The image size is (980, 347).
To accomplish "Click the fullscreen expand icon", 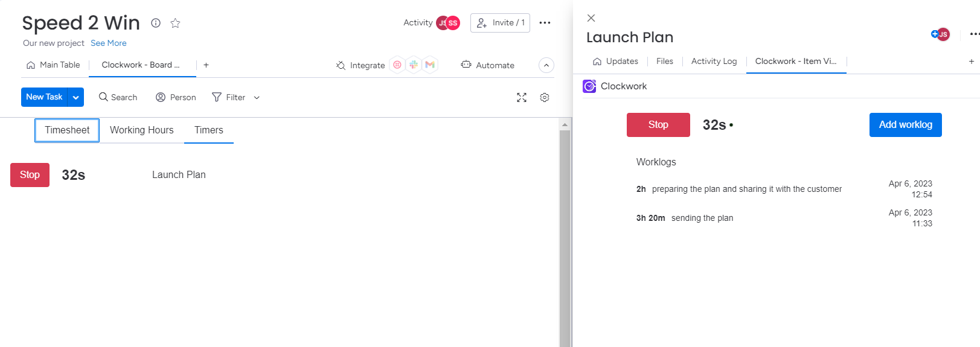I will coord(522,98).
